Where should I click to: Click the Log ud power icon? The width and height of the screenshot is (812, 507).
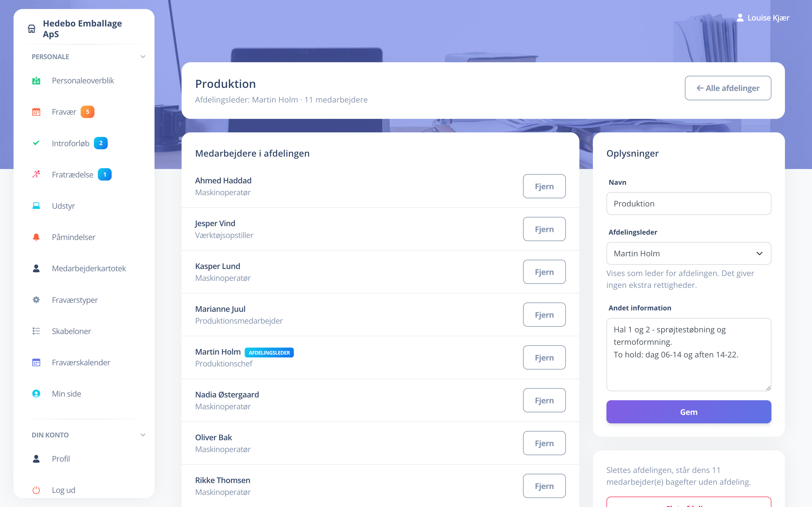tap(36, 490)
